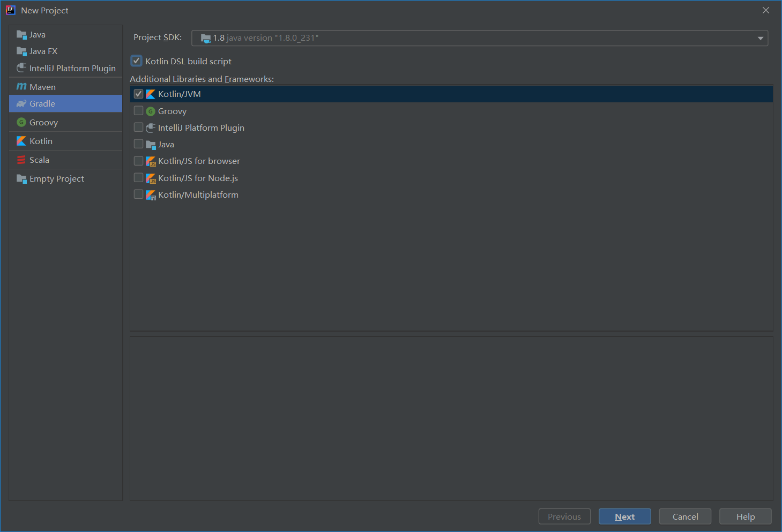Choose the Java FX project type icon
The image size is (782, 532).
click(x=21, y=51)
